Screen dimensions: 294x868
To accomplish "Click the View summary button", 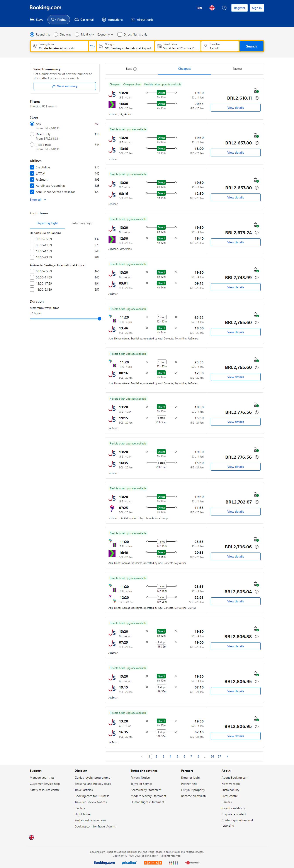I will coord(65,86).
